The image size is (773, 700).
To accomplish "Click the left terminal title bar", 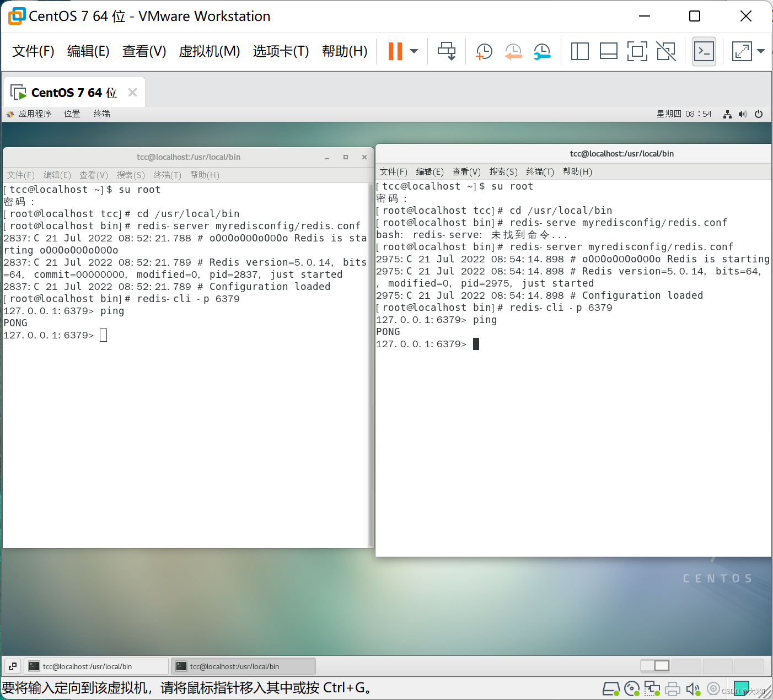I will 189,157.
